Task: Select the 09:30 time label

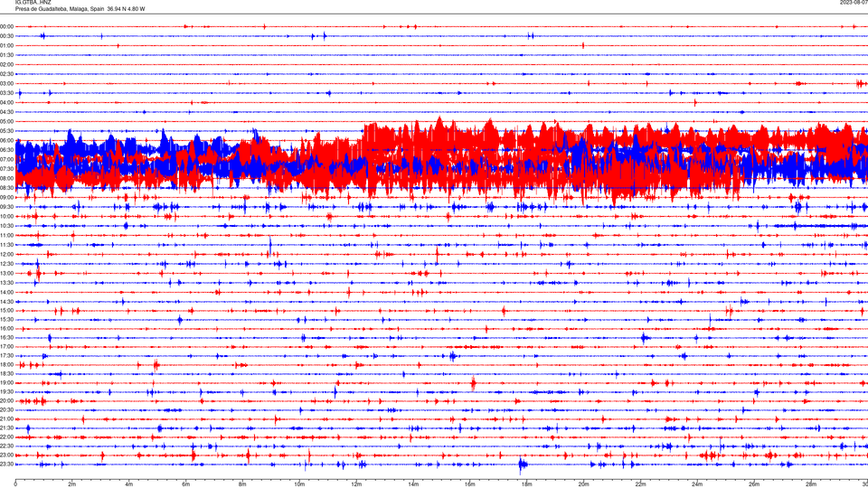Action: point(6,207)
